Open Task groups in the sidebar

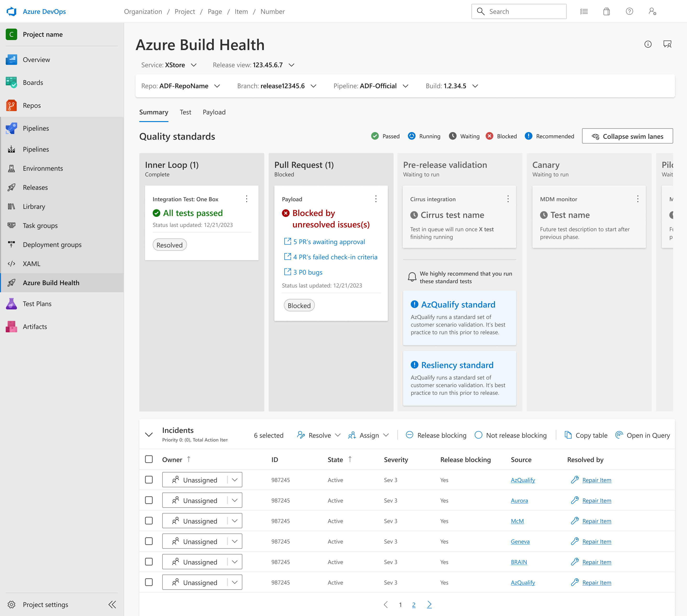click(62, 226)
